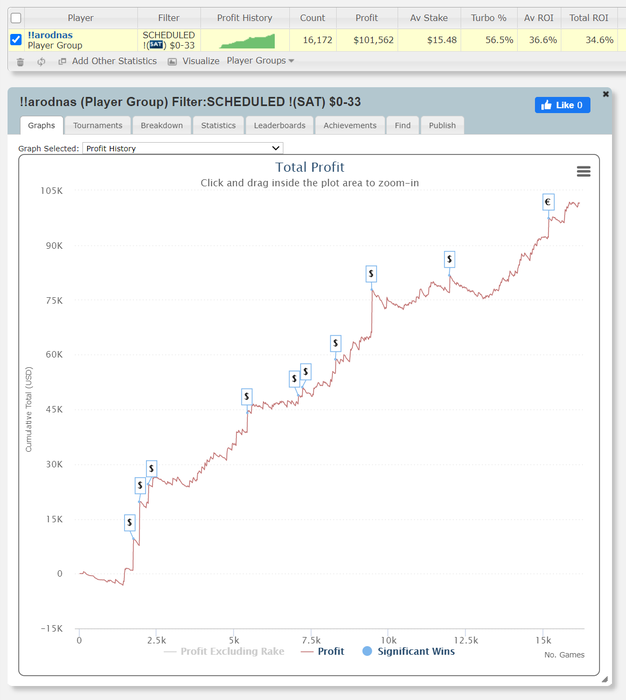Click the $101,562 profit cell
The height and width of the screenshot is (700, 626).
(367, 40)
